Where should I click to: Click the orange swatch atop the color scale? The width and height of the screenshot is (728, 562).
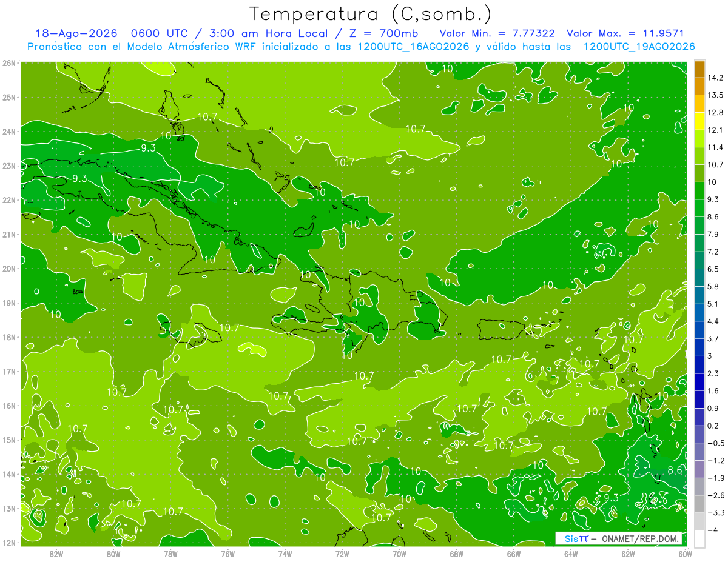699,69
